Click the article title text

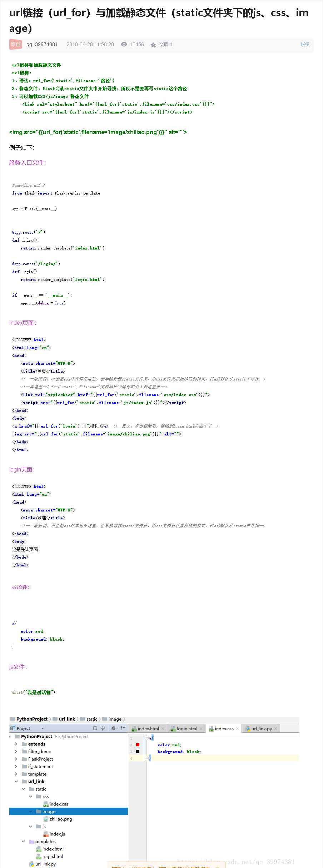[x=159, y=20]
